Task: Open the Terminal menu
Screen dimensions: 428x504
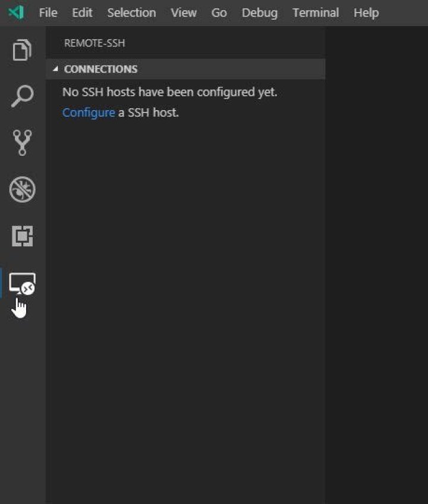Action: click(x=315, y=12)
